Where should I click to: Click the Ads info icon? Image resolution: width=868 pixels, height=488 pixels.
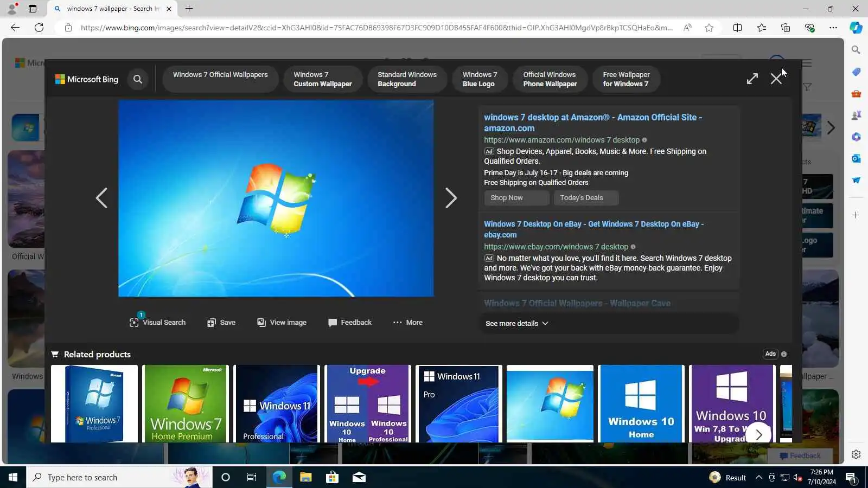[x=784, y=354]
